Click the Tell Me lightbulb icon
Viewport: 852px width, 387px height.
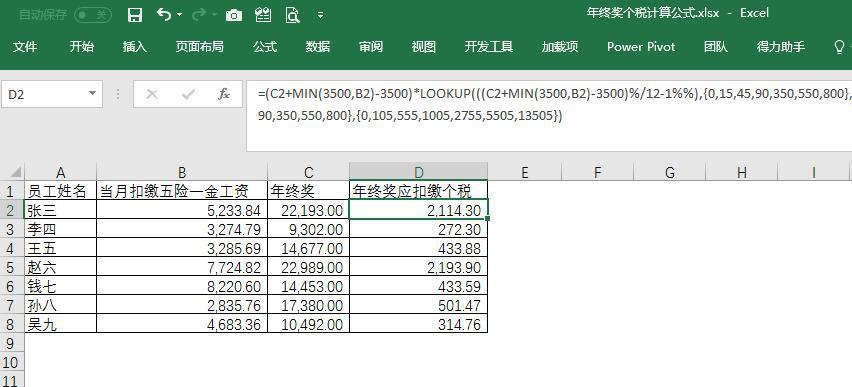[839, 47]
